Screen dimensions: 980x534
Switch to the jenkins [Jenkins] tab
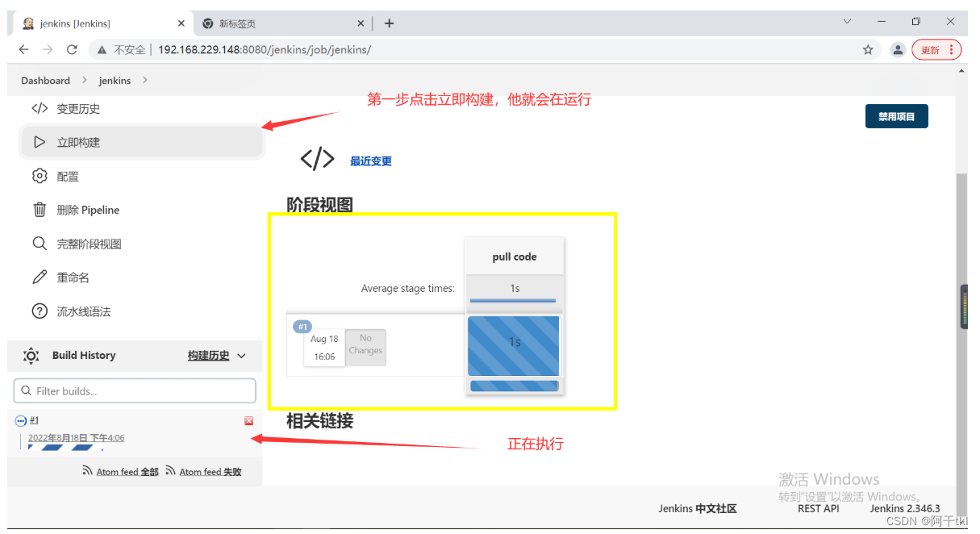coord(104,23)
